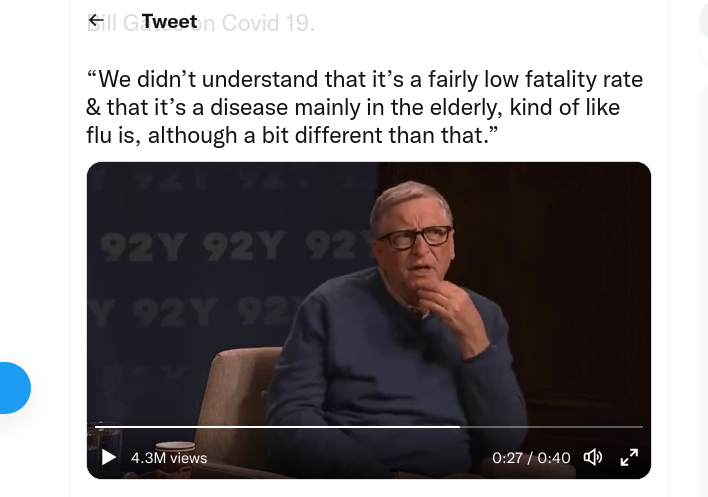Click the 0:27 / 0:40 time display
Image resolution: width=708 pixels, height=497 pixels.
(x=531, y=458)
